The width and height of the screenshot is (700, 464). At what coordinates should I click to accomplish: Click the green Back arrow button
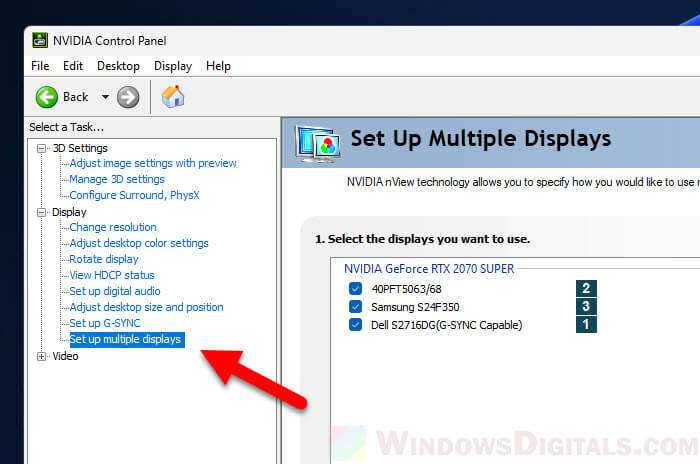point(46,97)
